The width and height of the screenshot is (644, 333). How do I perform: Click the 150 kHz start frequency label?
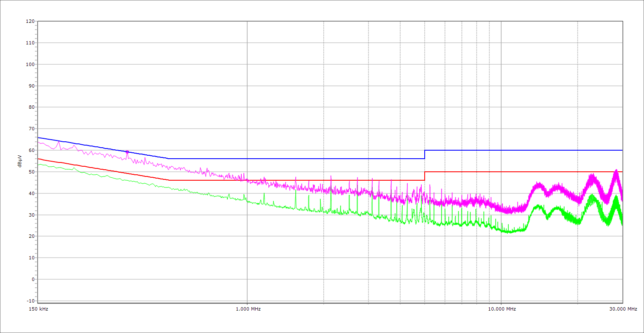click(38, 309)
